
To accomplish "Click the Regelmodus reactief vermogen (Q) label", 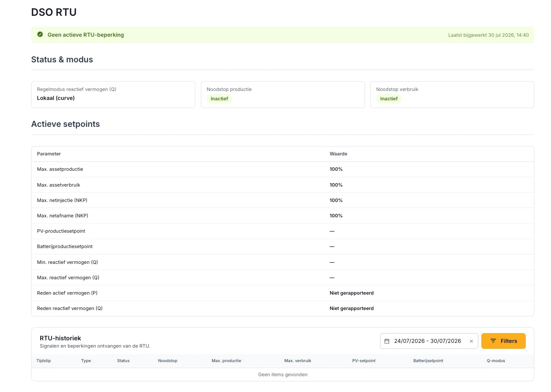I will coord(77,89).
